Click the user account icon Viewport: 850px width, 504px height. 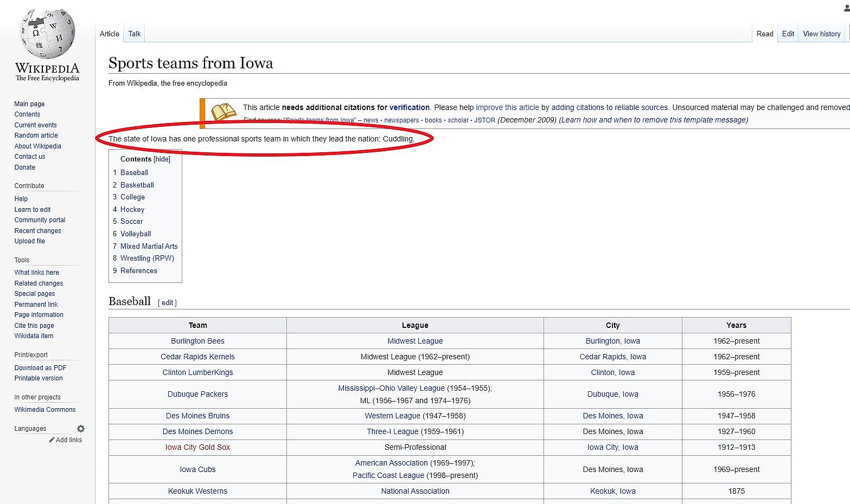[x=847, y=8]
